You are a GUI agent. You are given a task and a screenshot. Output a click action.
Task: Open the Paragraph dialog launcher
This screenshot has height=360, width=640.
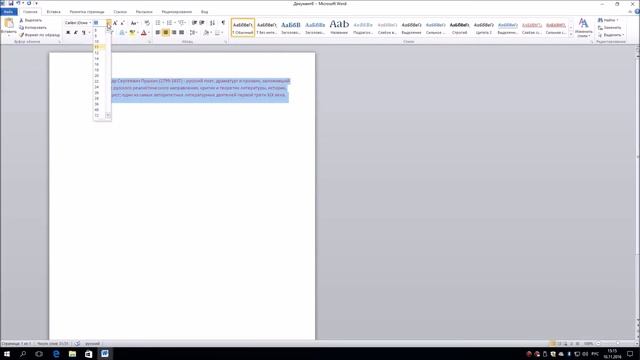[x=226, y=42]
